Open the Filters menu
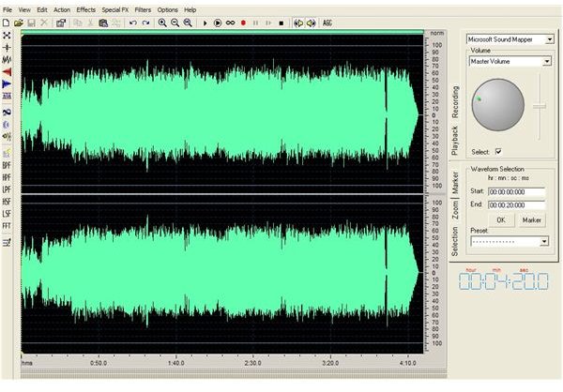 (x=143, y=9)
